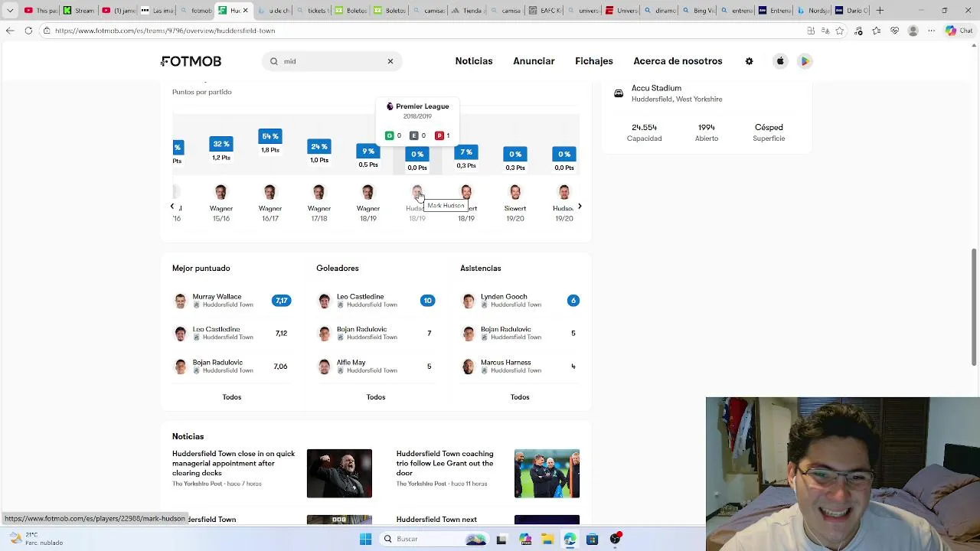Click the 54 % win rate bar
The image size is (980, 551).
(270, 136)
